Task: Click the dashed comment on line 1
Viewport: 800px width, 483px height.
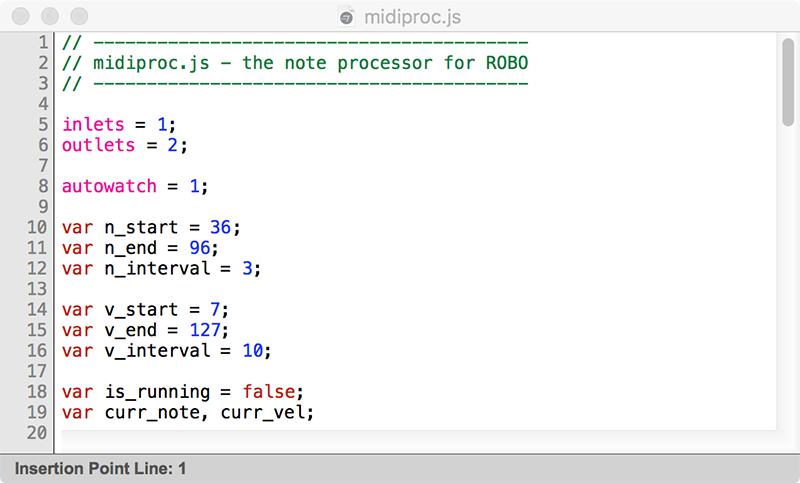Action: click(295, 43)
